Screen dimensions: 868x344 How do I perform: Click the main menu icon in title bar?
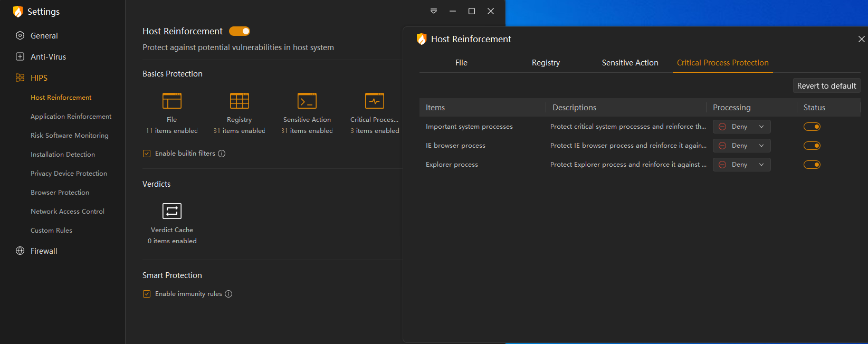(x=434, y=11)
